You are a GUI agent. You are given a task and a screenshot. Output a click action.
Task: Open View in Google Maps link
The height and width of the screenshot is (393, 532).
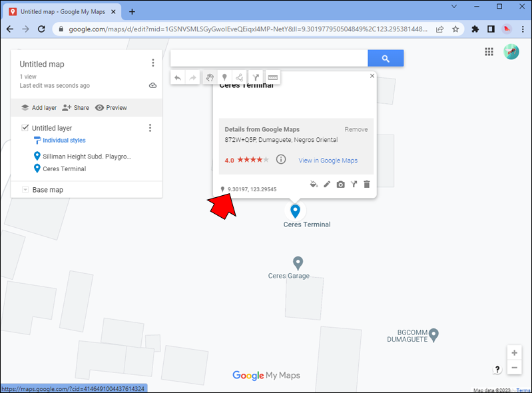[328, 160]
